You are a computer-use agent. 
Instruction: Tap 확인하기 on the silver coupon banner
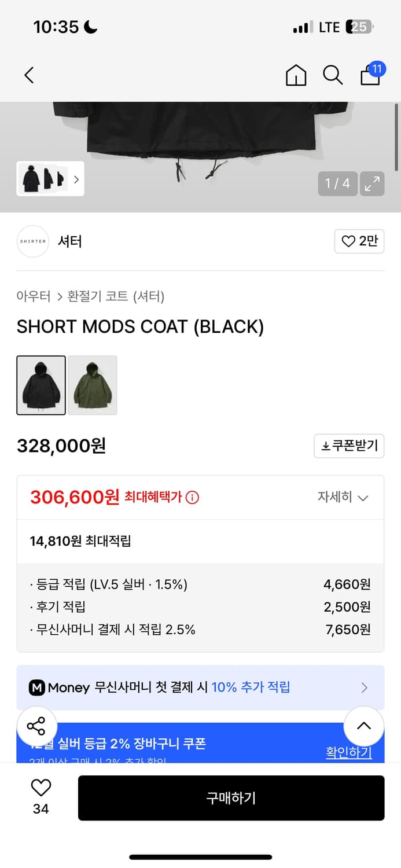point(348,752)
